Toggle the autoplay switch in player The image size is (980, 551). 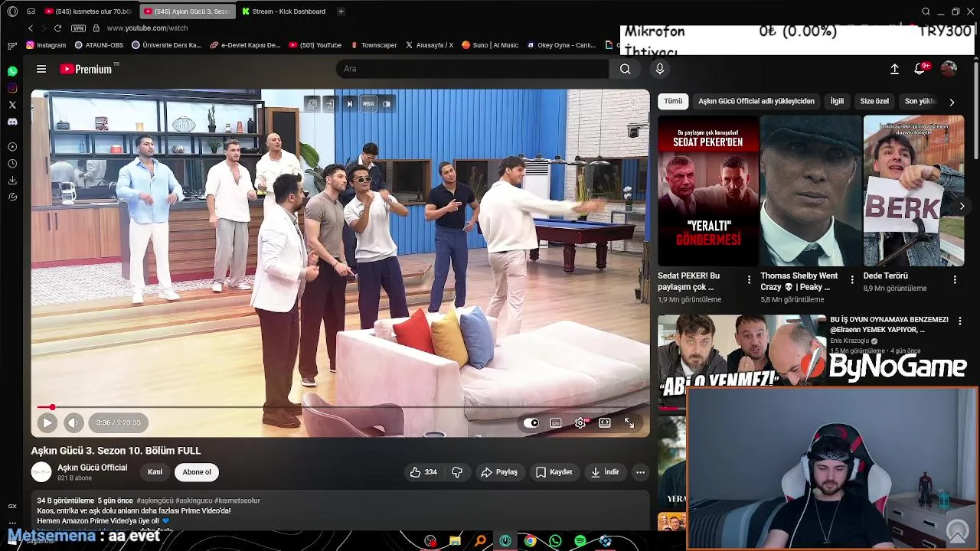point(531,422)
